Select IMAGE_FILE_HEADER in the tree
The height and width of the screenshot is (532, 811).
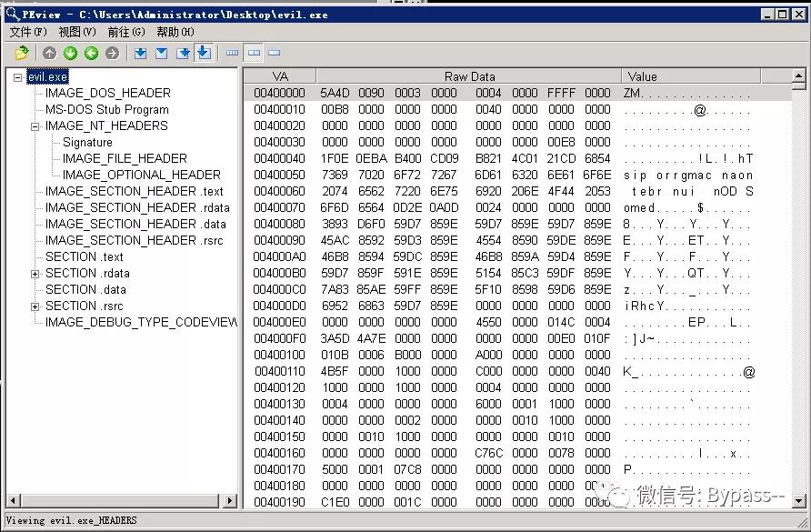pyautogui.click(x=125, y=158)
